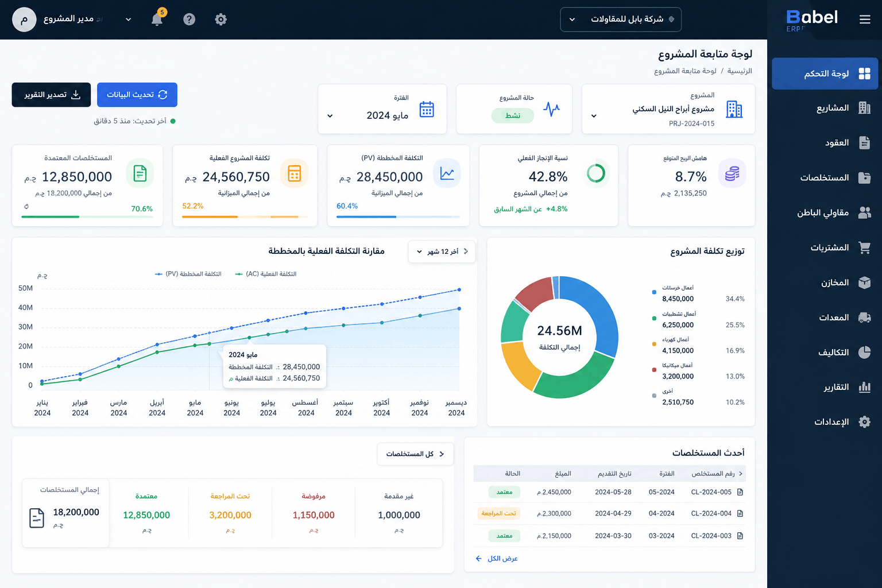Click the project status pulse icon
882x588 pixels.
(x=551, y=109)
